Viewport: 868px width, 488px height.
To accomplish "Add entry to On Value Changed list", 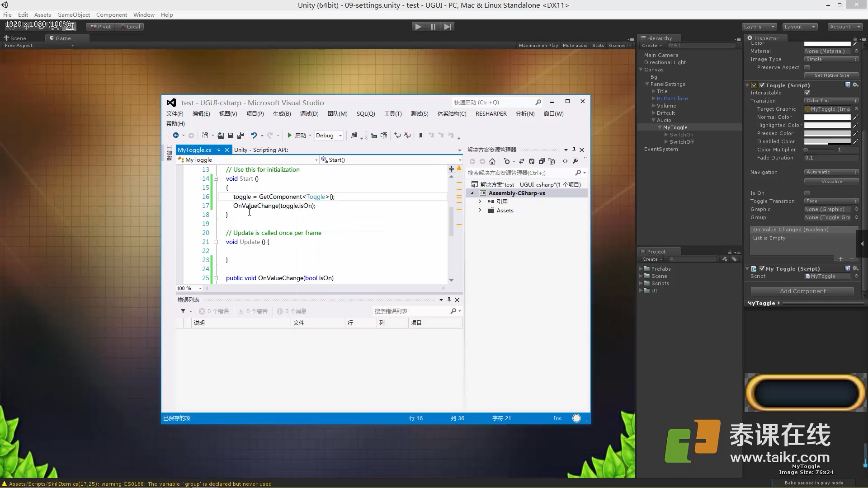I will pyautogui.click(x=841, y=259).
